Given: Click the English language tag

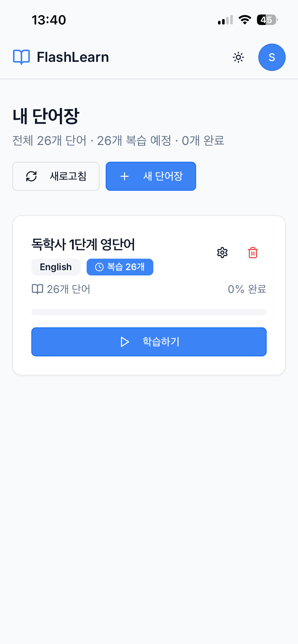Looking at the screenshot, I should [56, 267].
